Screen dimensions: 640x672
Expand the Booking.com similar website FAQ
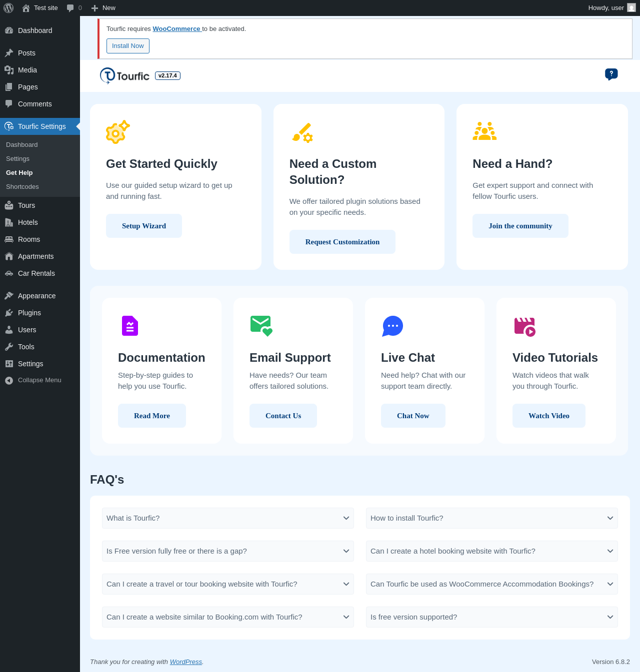(228, 617)
